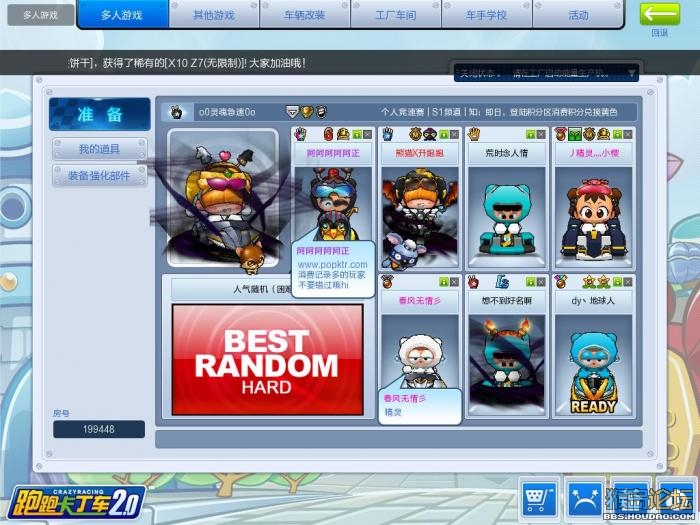The height and width of the screenshot is (525, 700).
Task: Close the dy丶地球人 player slot
Action: [x=628, y=282]
